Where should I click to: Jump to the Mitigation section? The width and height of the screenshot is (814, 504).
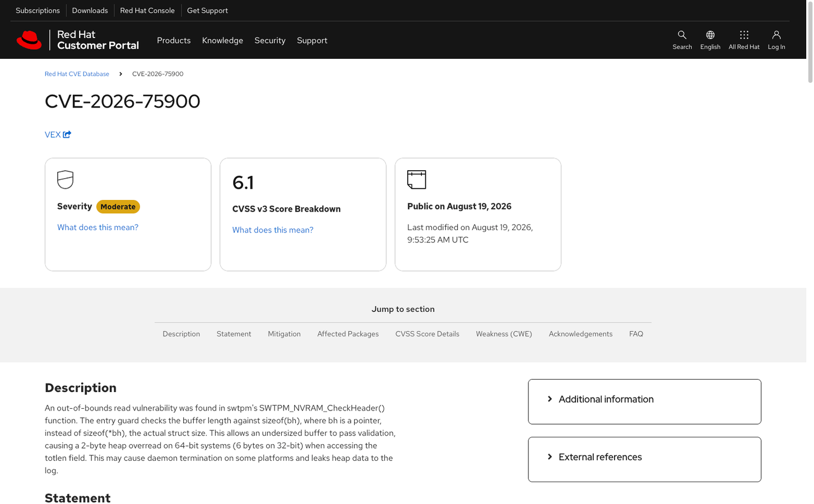click(x=284, y=334)
